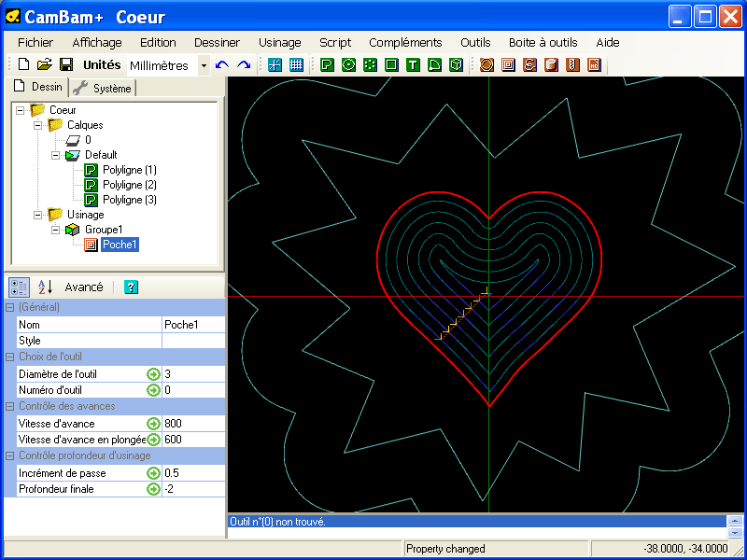Image resolution: width=747 pixels, height=560 pixels.
Task: Edit the Nom field containing Poche1
Action: (x=193, y=325)
